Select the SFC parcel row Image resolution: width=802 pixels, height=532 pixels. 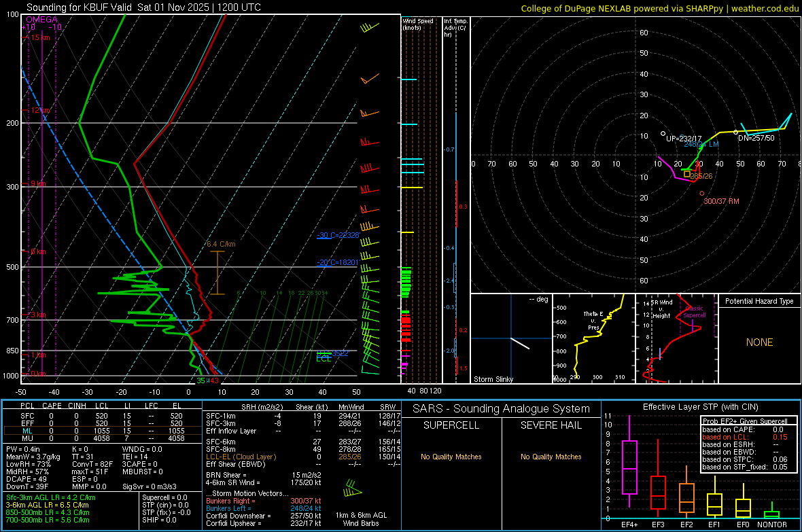click(x=103, y=416)
